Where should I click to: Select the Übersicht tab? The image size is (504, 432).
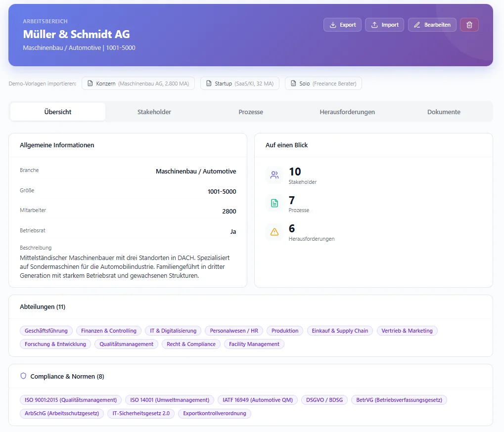pyautogui.click(x=58, y=112)
